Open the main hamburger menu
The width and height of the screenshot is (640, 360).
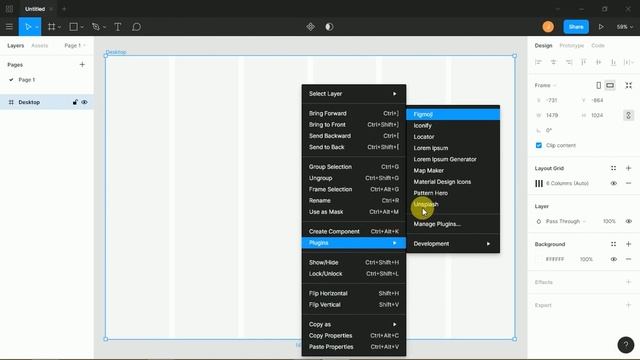pos(9,27)
